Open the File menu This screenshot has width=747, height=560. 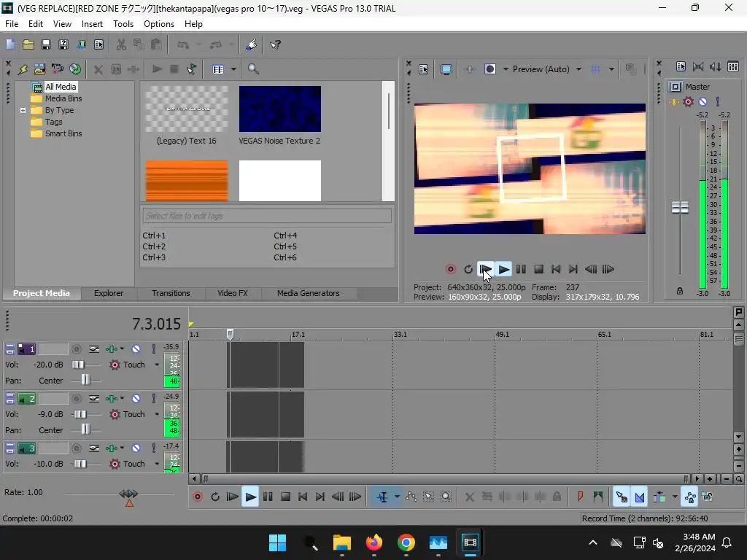click(12, 24)
